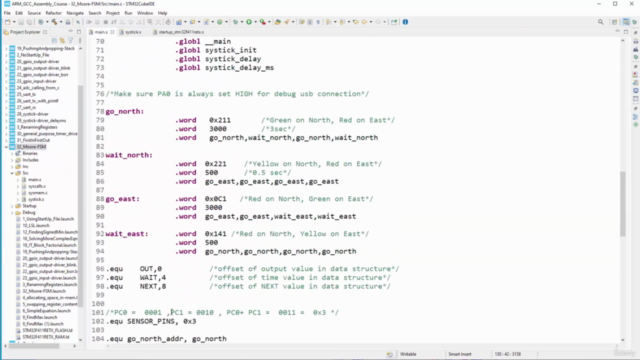Open the Window menu
The height and width of the screenshot is (360, 640).
(145, 13)
